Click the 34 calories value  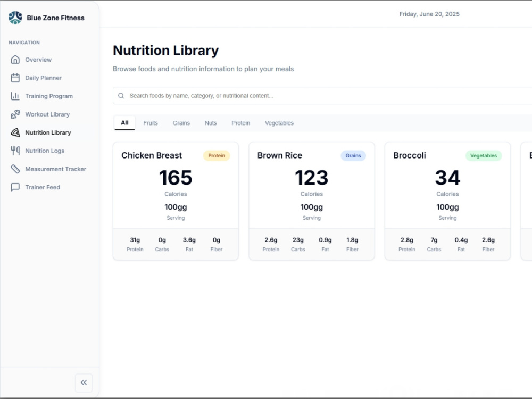point(447,178)
